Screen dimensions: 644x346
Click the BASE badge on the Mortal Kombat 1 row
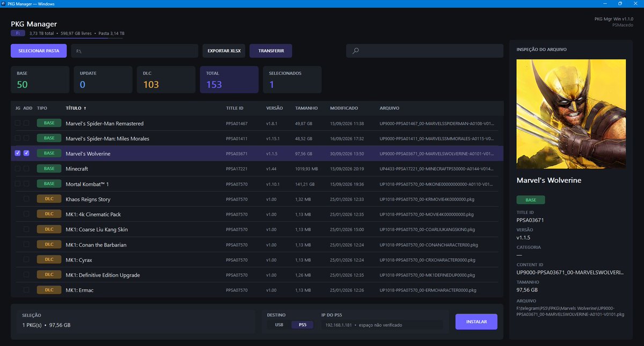click(49, 183)
